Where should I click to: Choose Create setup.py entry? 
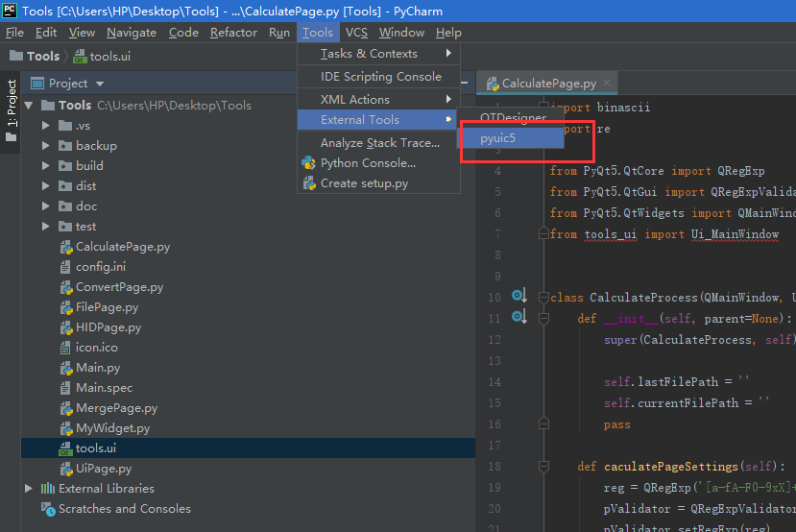click(378, 183)
